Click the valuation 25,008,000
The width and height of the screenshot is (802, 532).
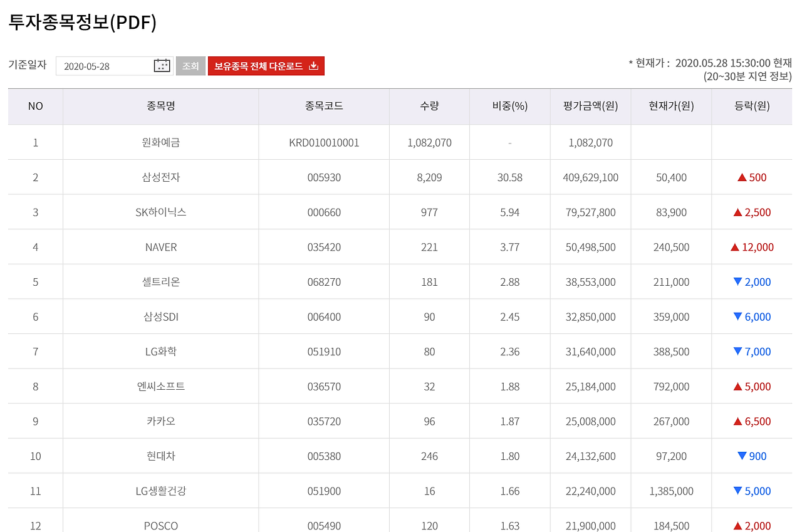[591, 422]
